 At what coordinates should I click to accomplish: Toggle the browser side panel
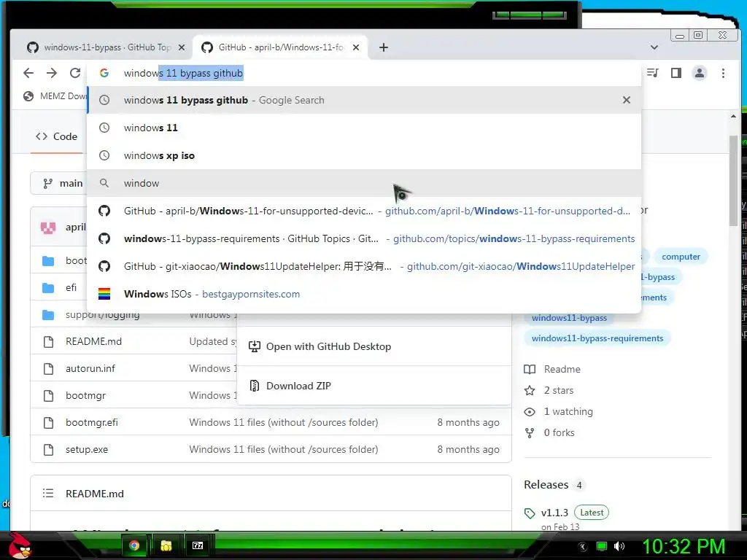coord(676,73)
